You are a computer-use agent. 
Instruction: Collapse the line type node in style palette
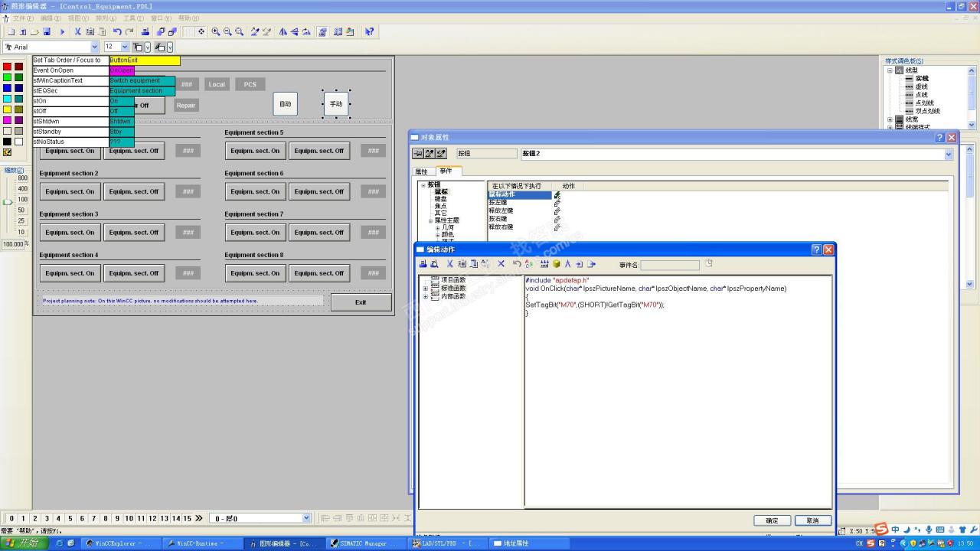[x=890, y=70]
